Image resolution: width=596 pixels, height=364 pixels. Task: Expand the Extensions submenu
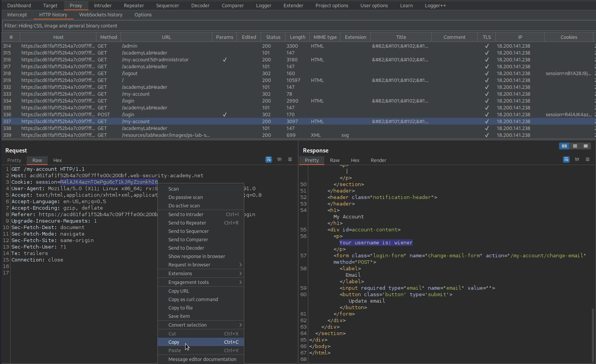point(201,274)
